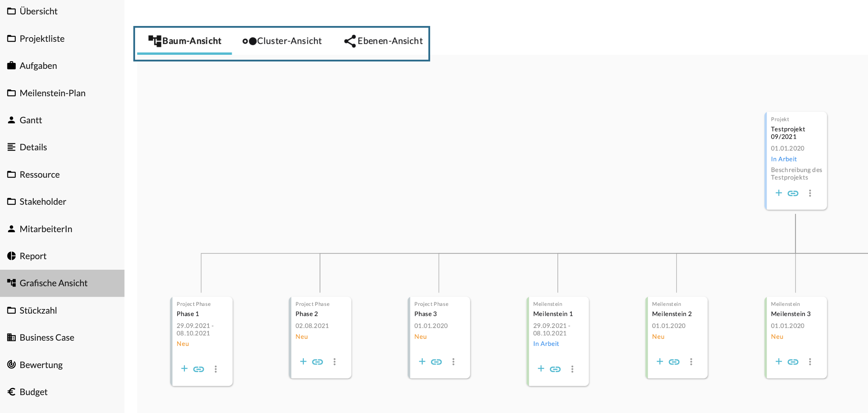868x413 pixels.
Task: Switch to the Cluster-Ansicht tab
Action: (282, 41)
